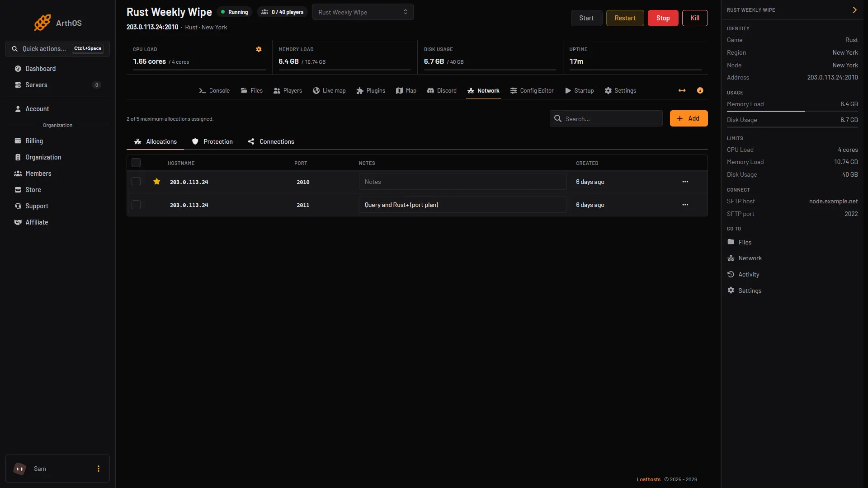
Task: Select all allocations header checkbox
Action: tap(136, 163)
